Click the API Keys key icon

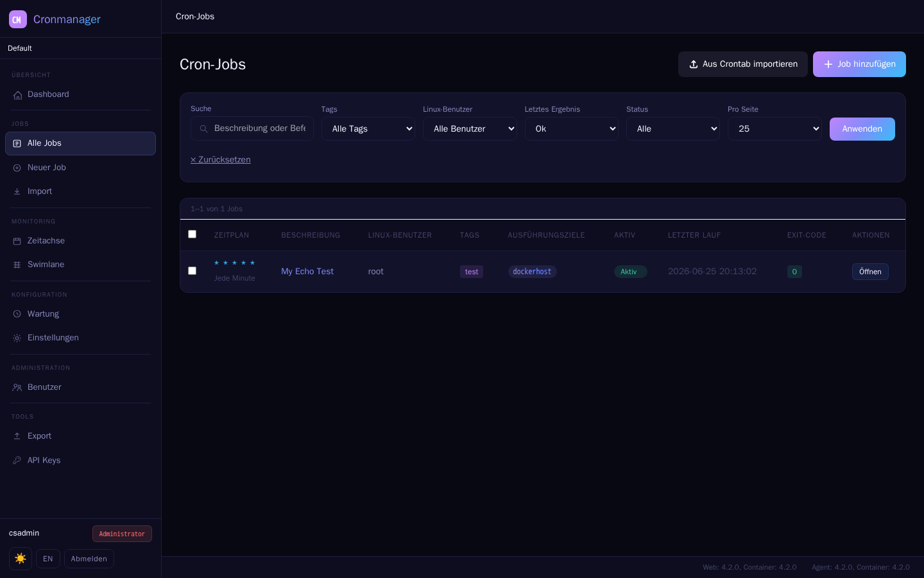tap(17, 460)
